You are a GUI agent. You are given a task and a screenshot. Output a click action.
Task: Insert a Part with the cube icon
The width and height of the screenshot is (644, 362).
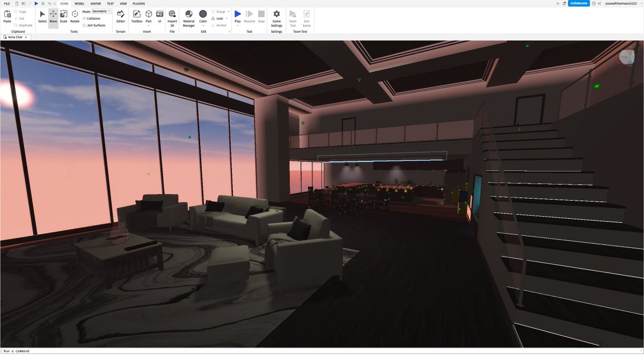coord(149,14)
